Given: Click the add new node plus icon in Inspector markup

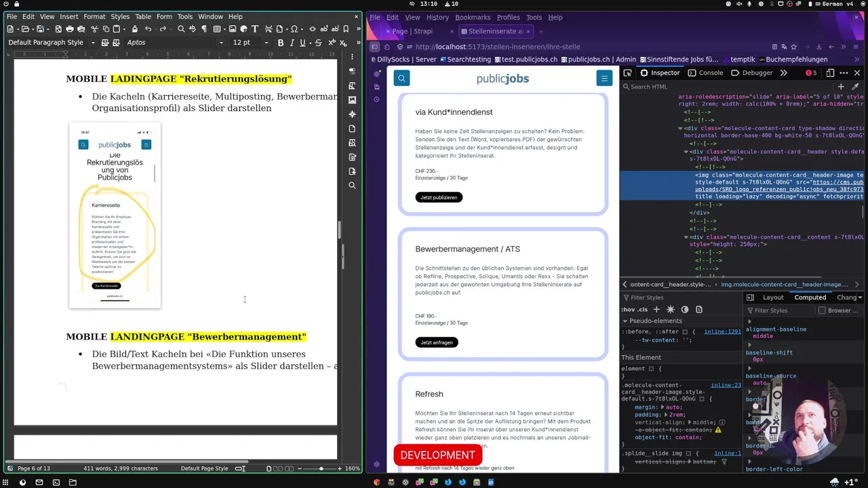Looking at the screenshot, I should coord(841,87).
